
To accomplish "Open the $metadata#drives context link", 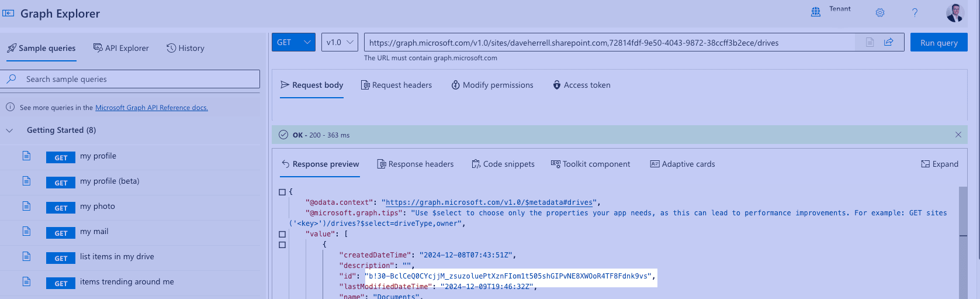I will click(x=489, y=202).
